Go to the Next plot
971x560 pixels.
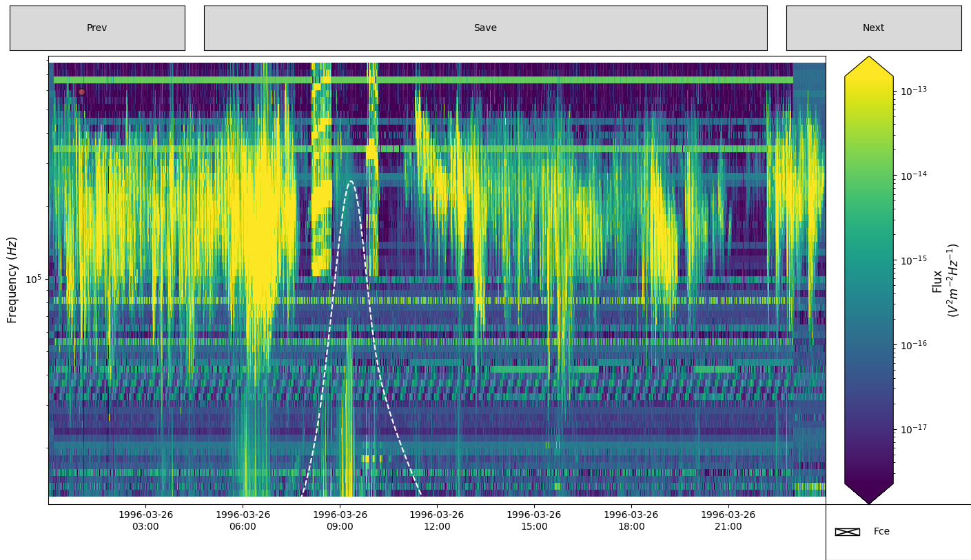[873, 28]
